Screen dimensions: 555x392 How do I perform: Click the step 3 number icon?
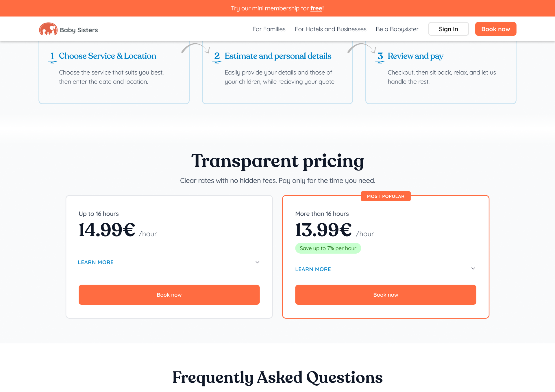[380, 57]
